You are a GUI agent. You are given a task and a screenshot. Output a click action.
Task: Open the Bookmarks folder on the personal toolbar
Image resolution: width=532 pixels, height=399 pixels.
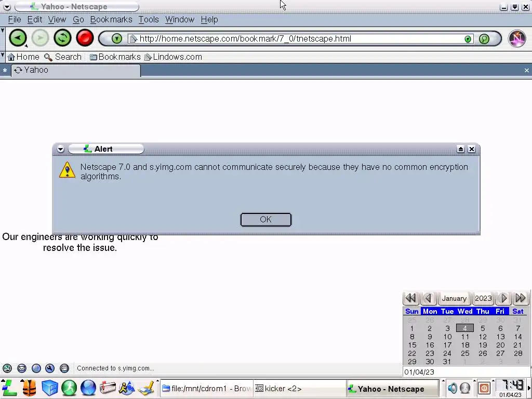[115, 57]
